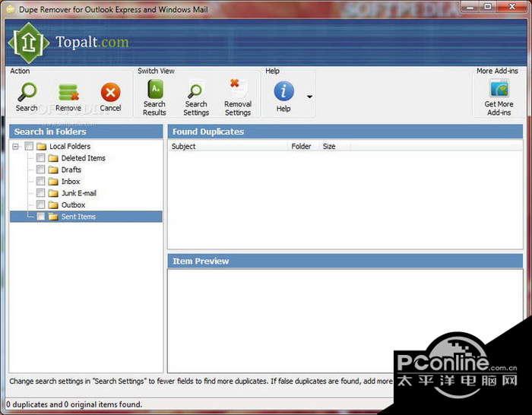Click the status text '0 duplicates and 0 original items found.'
The height and width of the screenshot is (415, 532).
coord(74,404)
